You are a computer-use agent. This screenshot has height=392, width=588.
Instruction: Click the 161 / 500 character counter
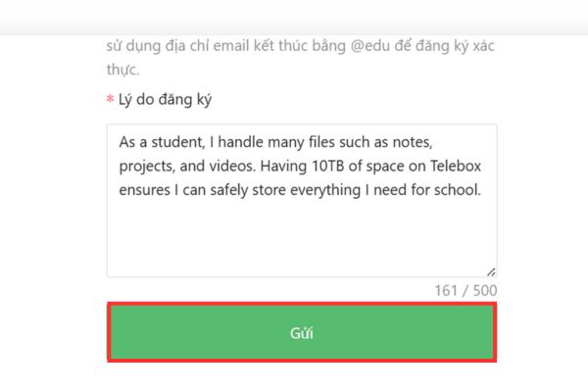(465, 290)
